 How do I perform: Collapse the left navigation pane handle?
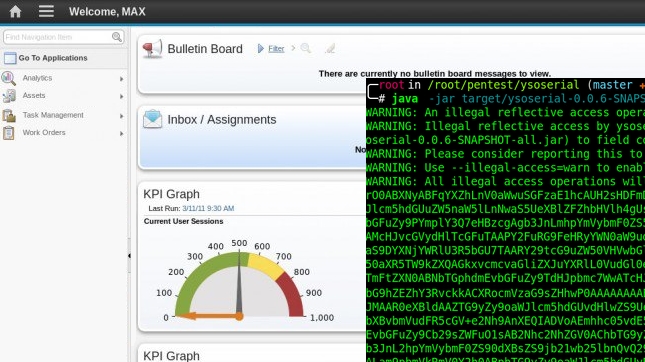pos(129,255)
